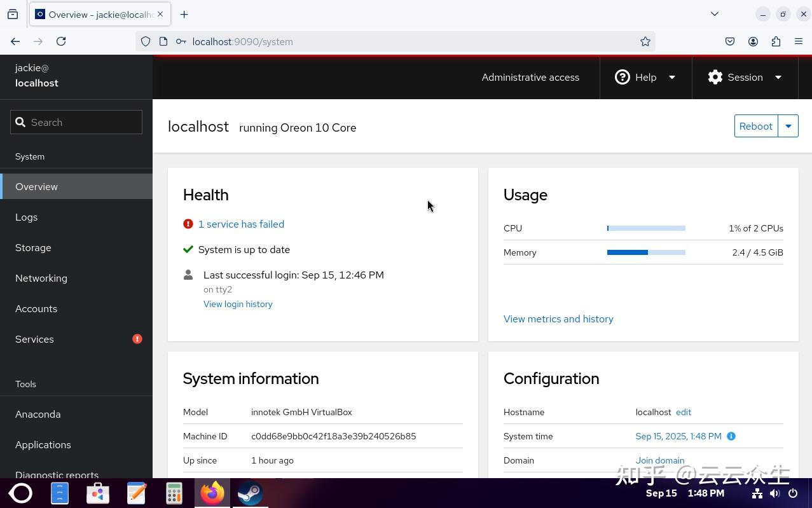Open the Help dropdown menu
Image resolution: width=812 pixels, height=508 pixels.
coord(645,77)
